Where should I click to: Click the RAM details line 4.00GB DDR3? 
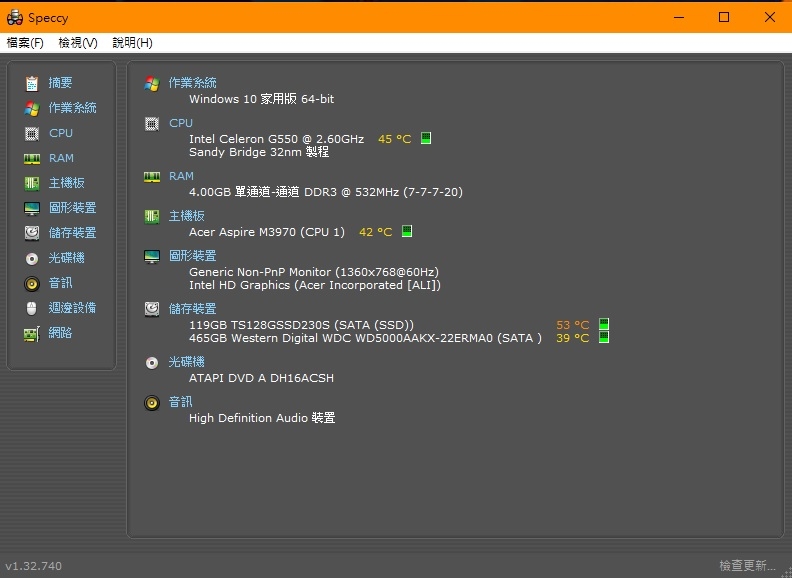(326, 192)
